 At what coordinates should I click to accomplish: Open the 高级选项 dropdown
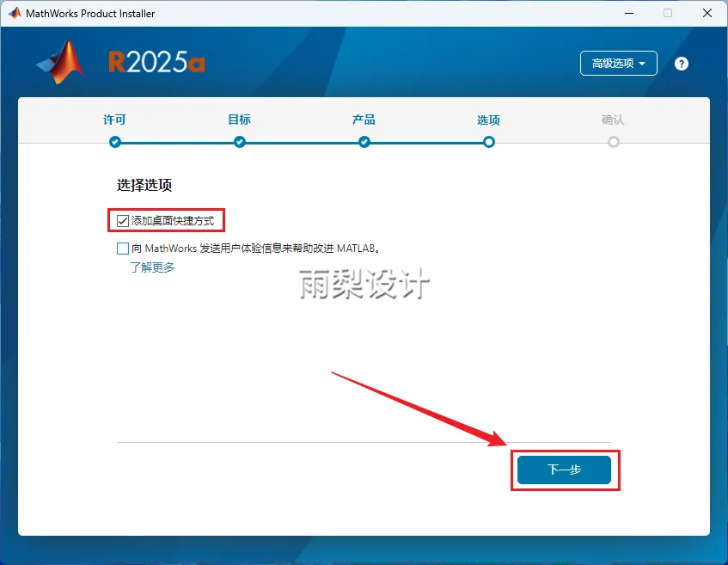click(x=619, y=63)
